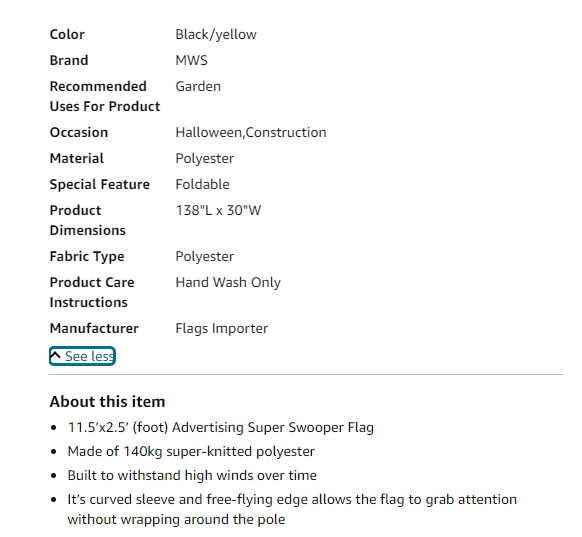Click the Hand Wash Only value
Viewport: 582px width, 537px height.
(228, 282)
